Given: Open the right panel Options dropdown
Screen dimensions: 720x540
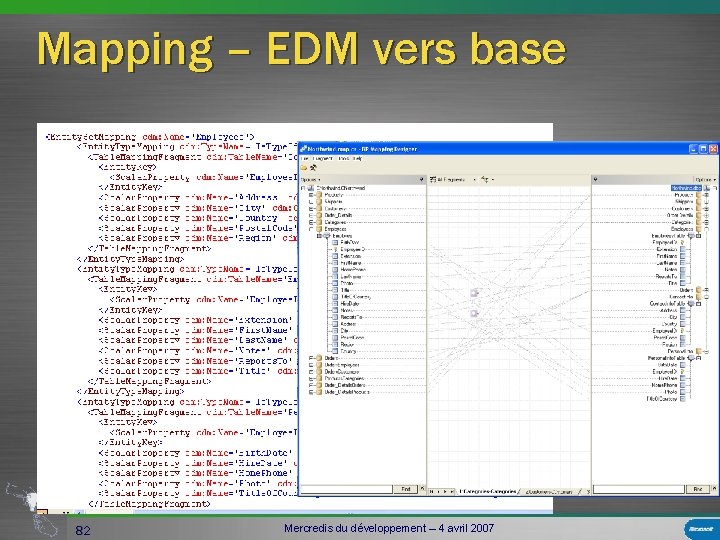Looking at the screenshot, I should [x=706, y=180].
